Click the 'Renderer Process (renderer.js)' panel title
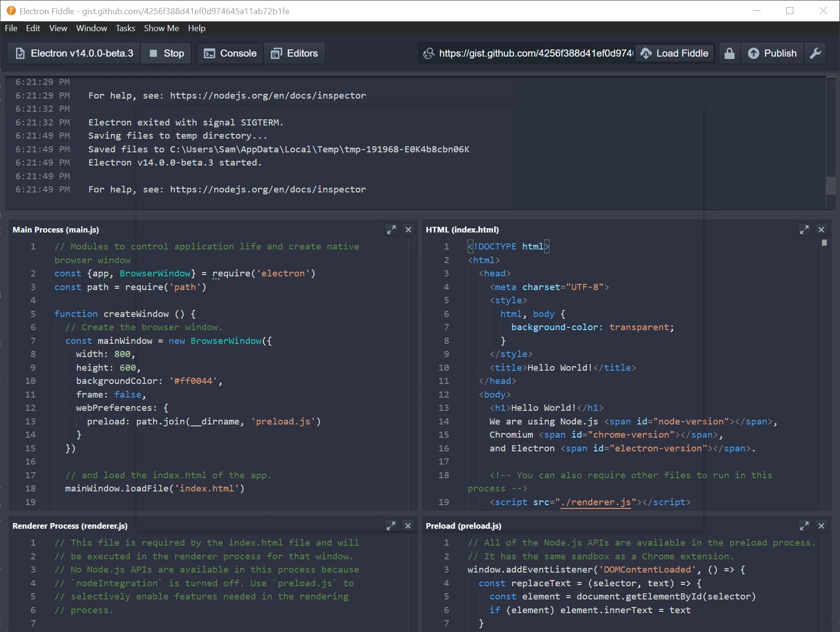This screenshot has height=632, width=840. pyautogui.click(x=70, y=526)
